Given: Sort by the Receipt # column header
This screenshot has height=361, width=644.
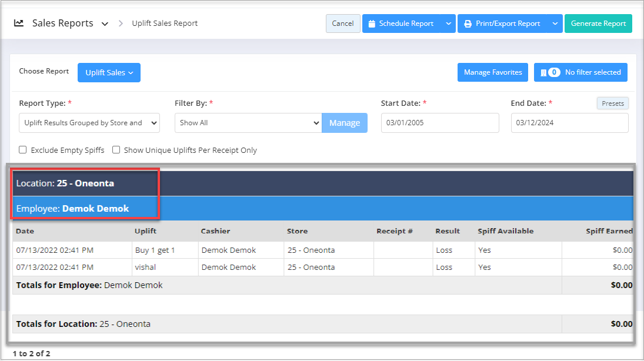Looking at the screenshot, I should point(394,231).
